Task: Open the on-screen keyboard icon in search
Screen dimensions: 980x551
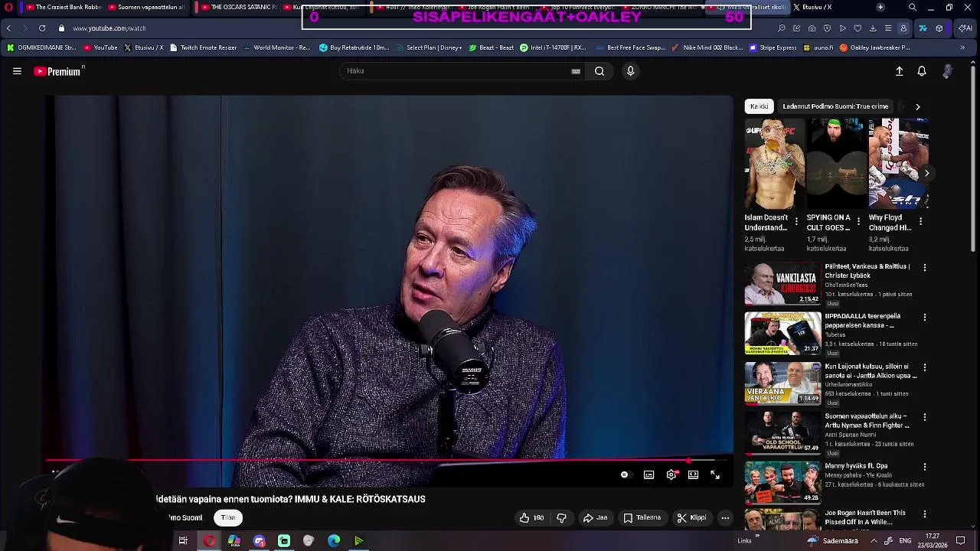Action: [x=576, y=71]
